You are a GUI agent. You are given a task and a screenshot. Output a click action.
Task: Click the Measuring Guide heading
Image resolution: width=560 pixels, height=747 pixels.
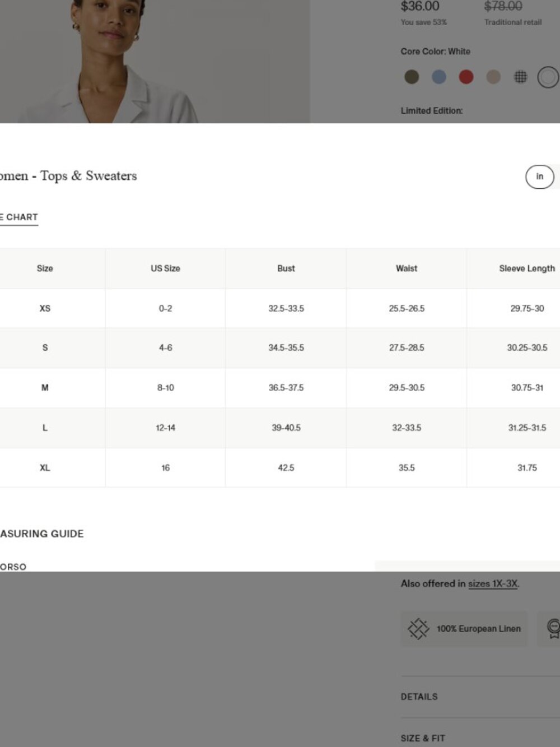42,533
